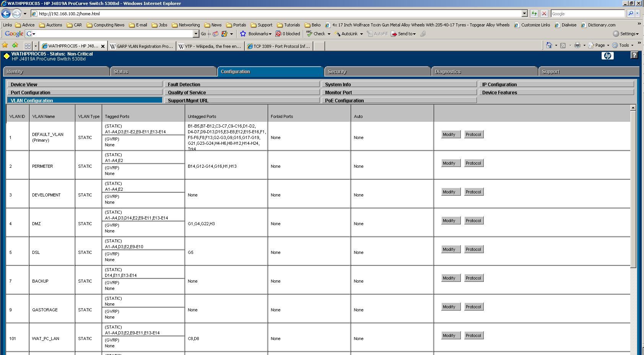
Task: Open the Dictionary.com link
Action: (x=598, y=25)
